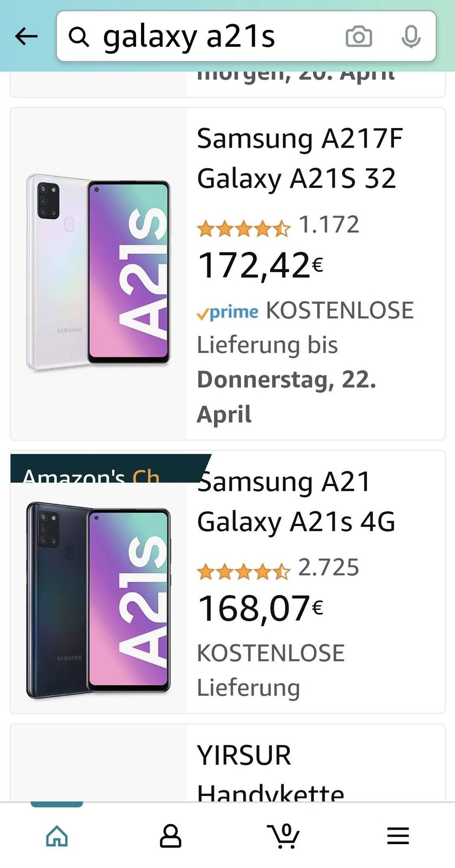Tap the Amazon's Choice badge

111,468
